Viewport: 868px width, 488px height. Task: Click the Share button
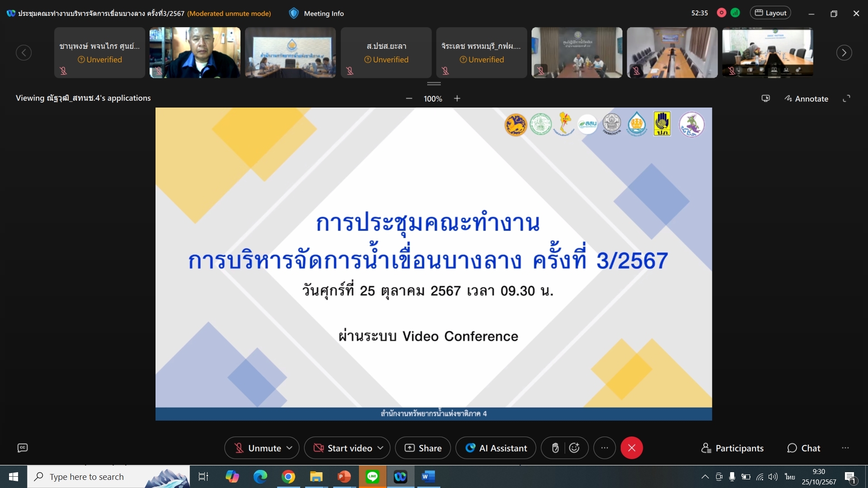point(423,448)
